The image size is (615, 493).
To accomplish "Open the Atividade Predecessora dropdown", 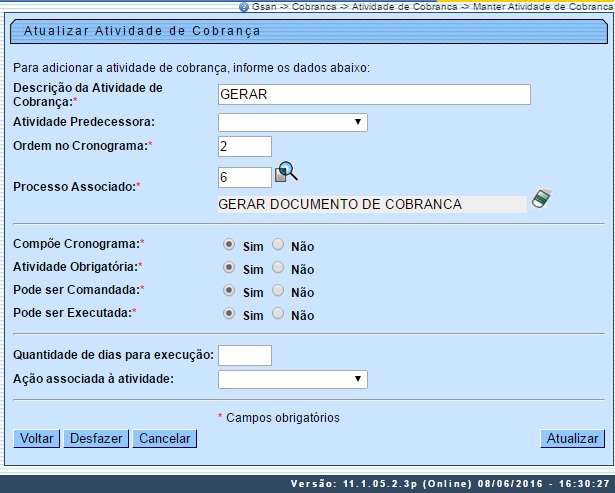I will 292,123.
